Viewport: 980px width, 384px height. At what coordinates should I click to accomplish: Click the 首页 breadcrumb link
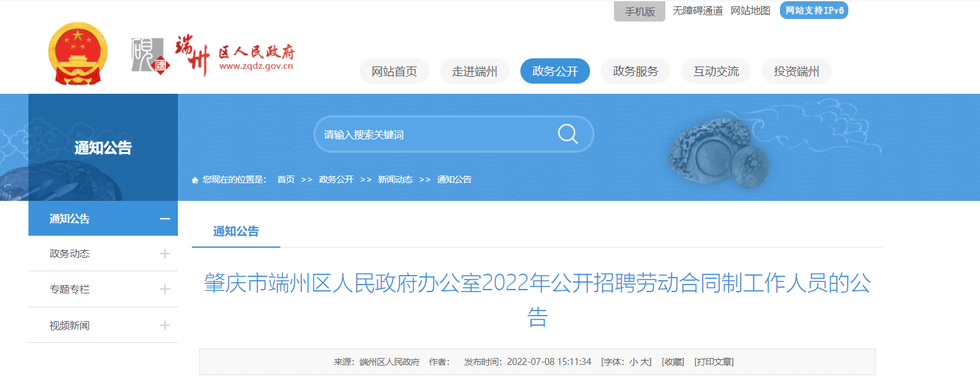[286, 180]
